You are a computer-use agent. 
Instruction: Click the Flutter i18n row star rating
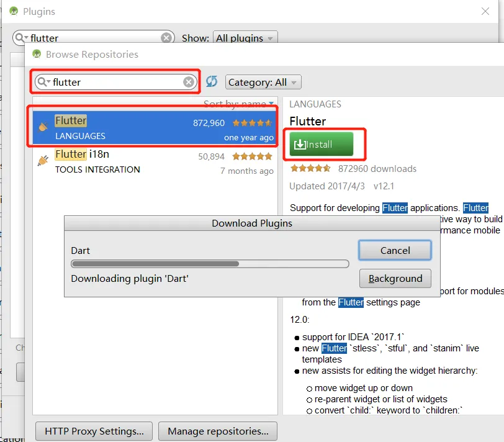[253, 156]
